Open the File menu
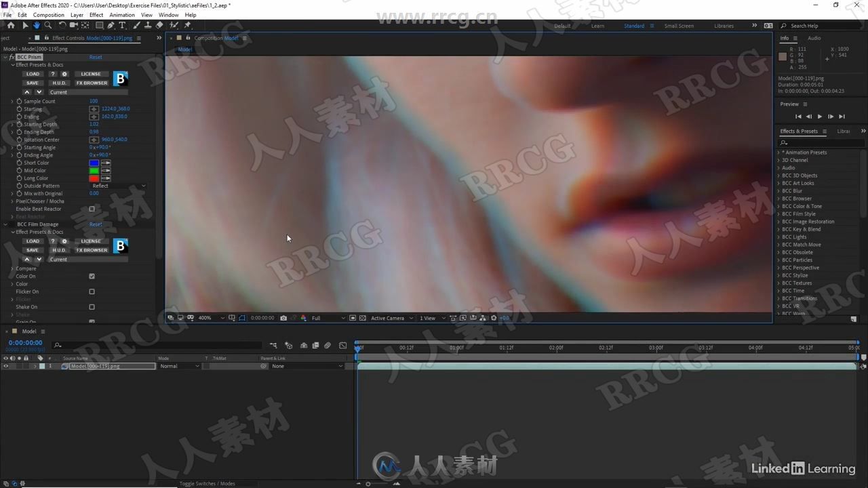 point(7,15)
